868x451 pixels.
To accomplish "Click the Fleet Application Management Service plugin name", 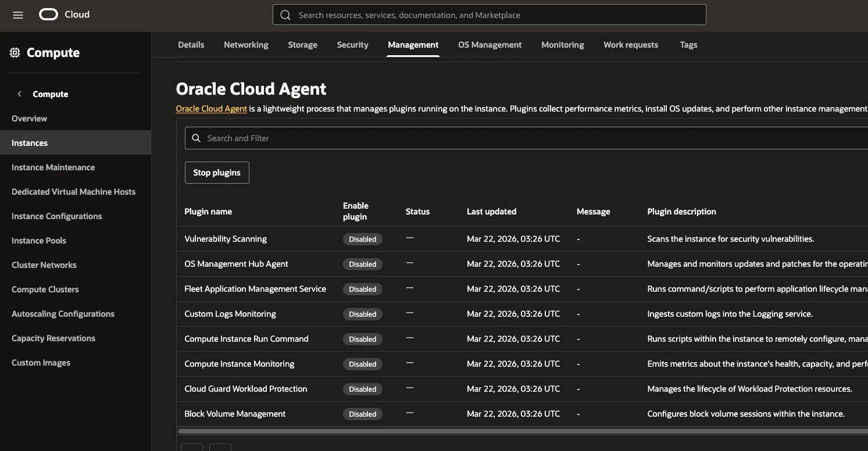I will pyautogui.click(x=255, y=289).
